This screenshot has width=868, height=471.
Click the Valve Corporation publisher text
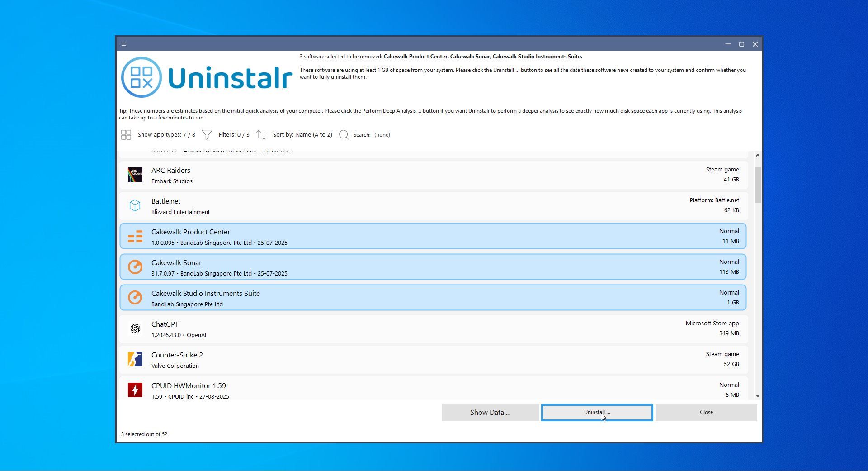(x=175, y=366)
